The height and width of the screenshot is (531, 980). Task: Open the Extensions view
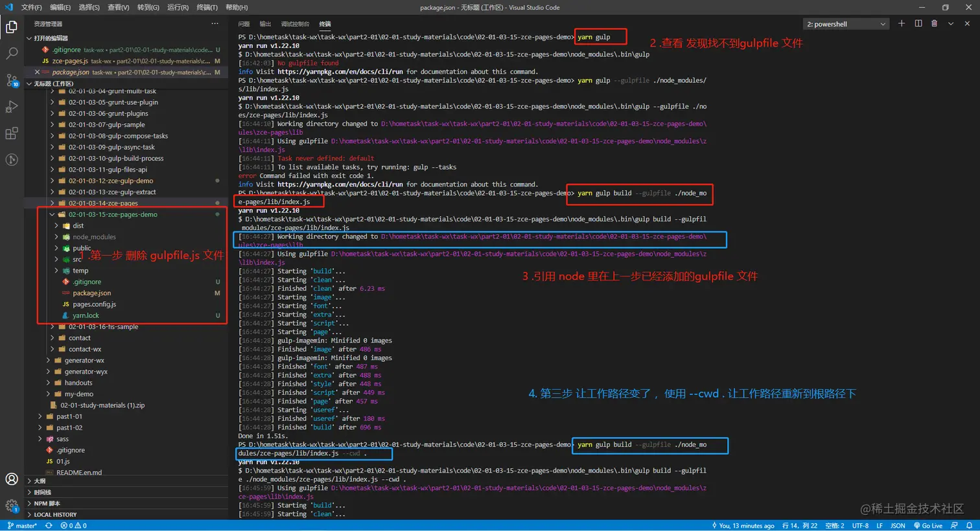point(12,133)
